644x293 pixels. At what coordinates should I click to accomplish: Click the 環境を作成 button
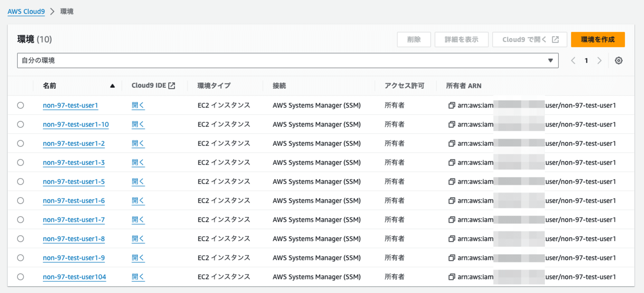[598, 40]
